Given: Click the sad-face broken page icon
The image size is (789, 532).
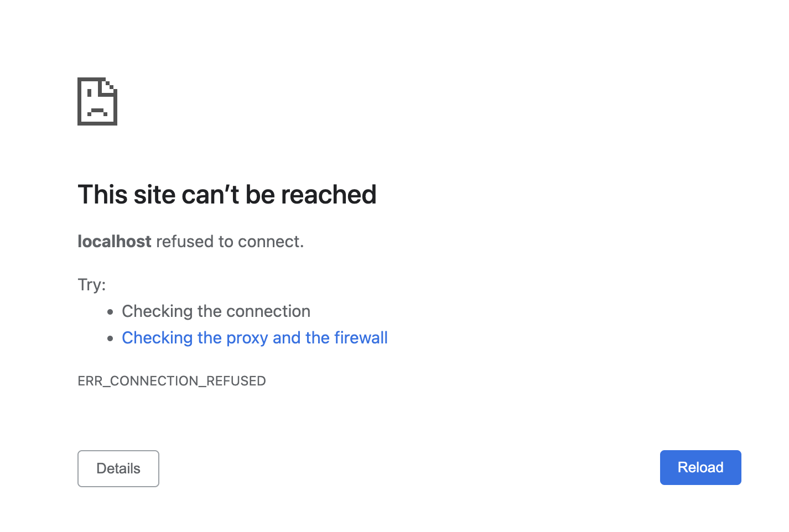Looking at the screenshot, I should click(97, 102).
